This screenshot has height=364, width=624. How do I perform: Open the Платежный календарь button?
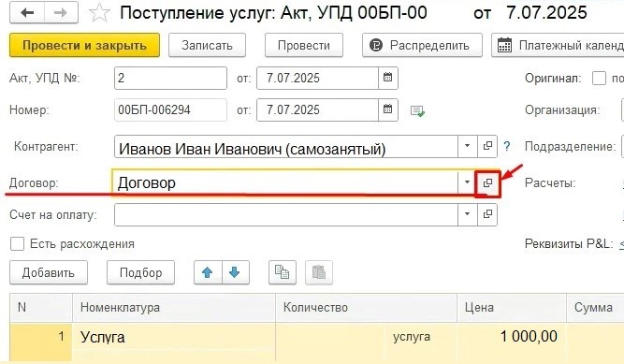pyautogui.click(x=558, y=45)
